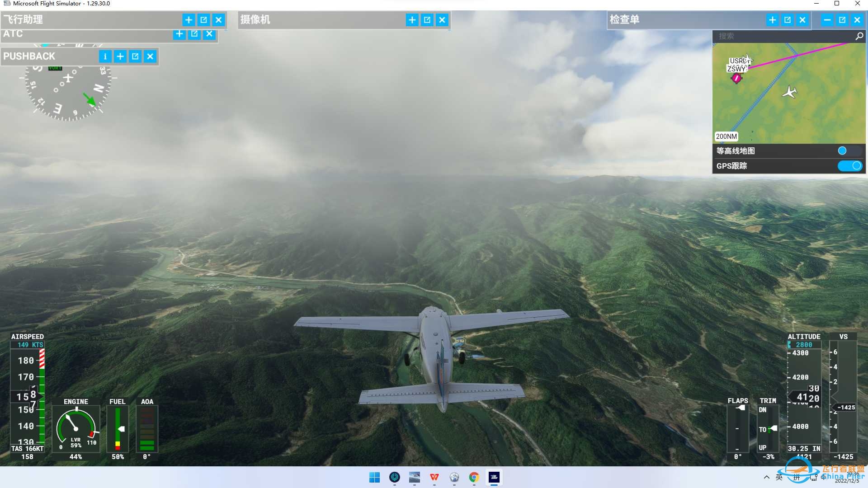
Task: Click the aircraft icon on the map
Action: [789, 92]
